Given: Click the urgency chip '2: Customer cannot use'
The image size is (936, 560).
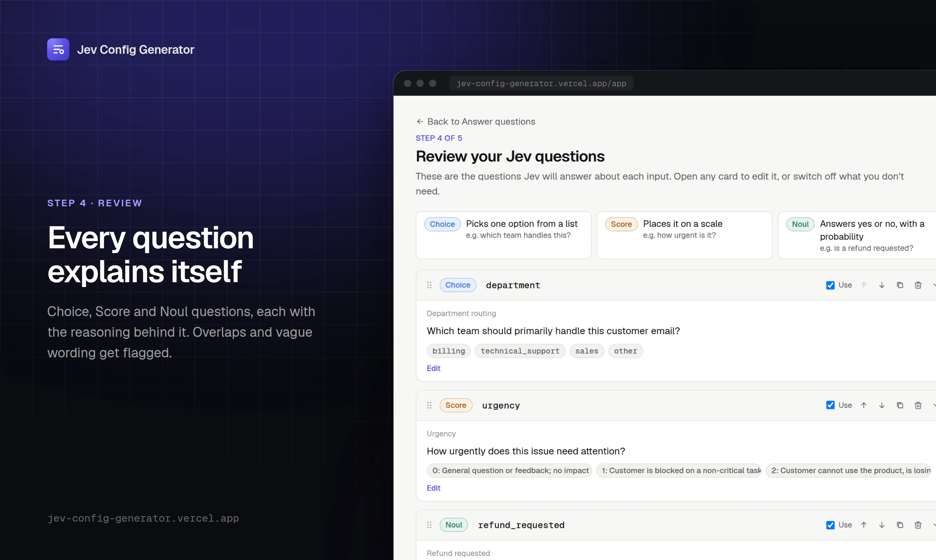Looking at the screenshot, I should click(x=848, y=470).
